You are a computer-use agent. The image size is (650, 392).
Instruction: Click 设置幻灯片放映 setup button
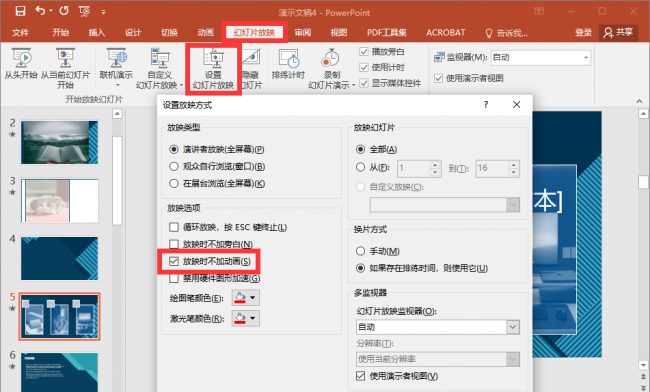[213, 69]
